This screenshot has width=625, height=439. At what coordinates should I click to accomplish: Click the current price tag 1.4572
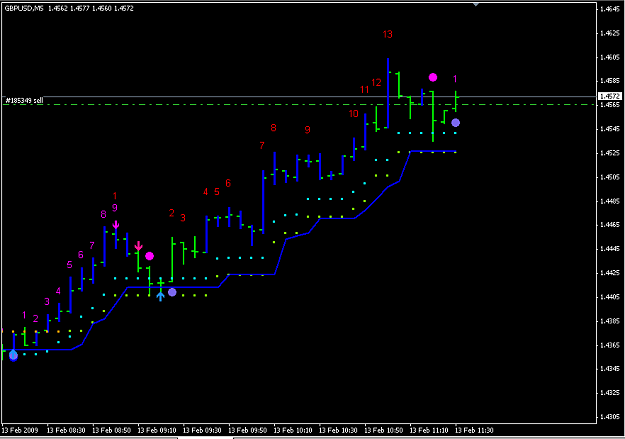(610, 96)
